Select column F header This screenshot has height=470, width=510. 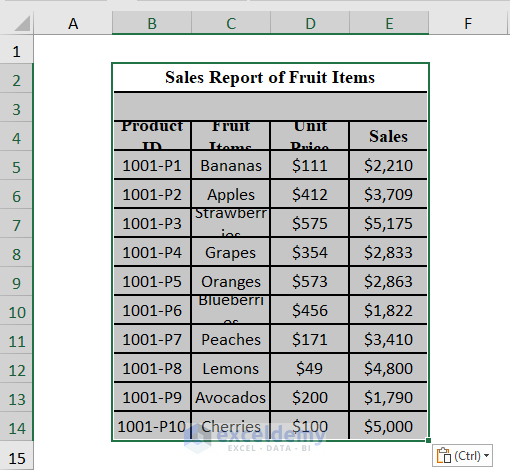tap(468, 23)
